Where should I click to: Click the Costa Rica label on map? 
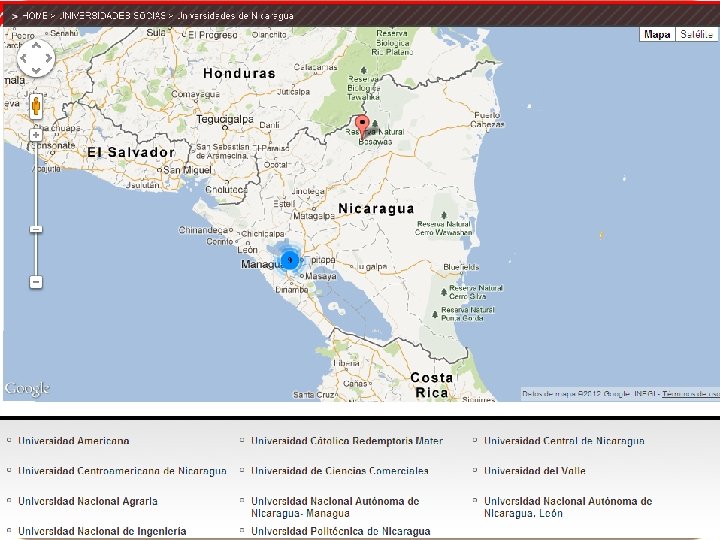click(x=431, y=385)
